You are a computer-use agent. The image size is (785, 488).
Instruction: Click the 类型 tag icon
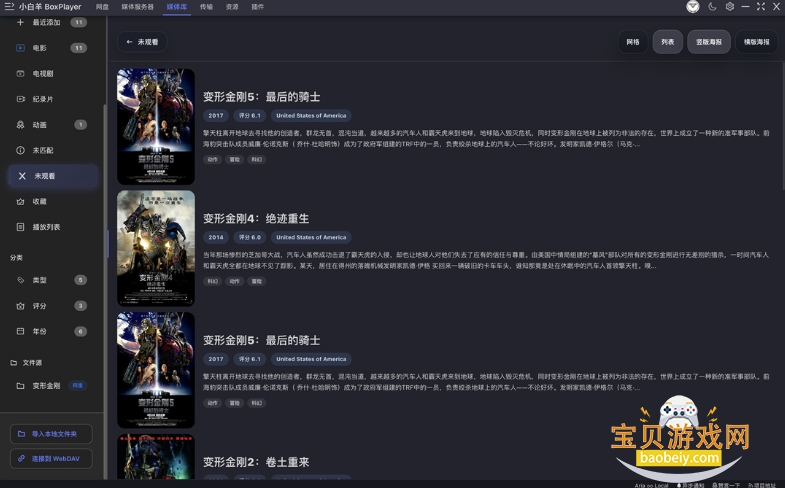pos(20,280)
